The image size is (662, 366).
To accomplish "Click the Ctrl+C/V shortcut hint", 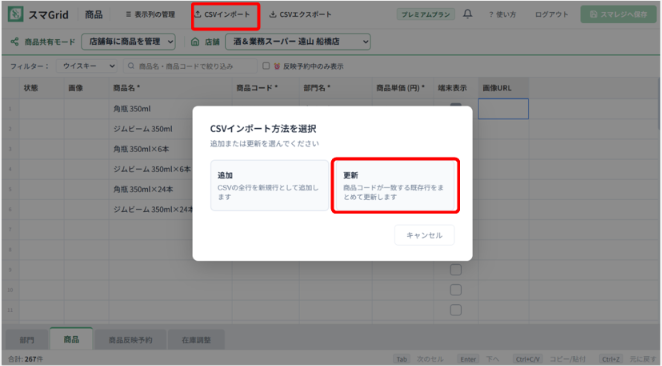I will [x=528, y=359].
